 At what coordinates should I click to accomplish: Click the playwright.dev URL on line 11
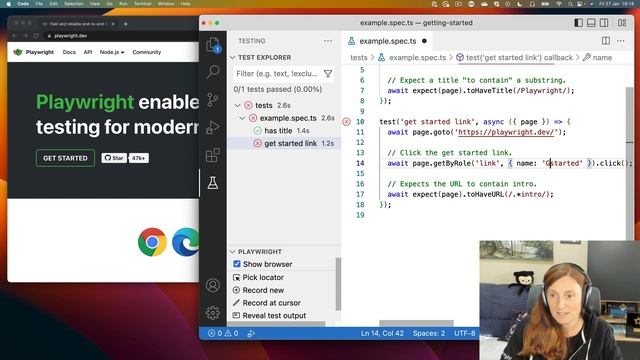tap(506, 132)
